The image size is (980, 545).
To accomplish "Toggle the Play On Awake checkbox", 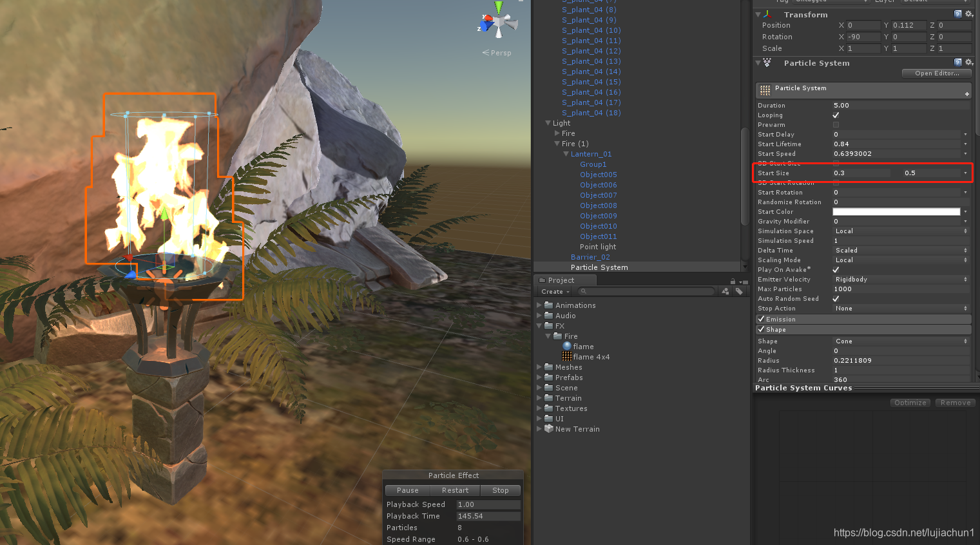I will pyautogui.click(x=836, y=269).
